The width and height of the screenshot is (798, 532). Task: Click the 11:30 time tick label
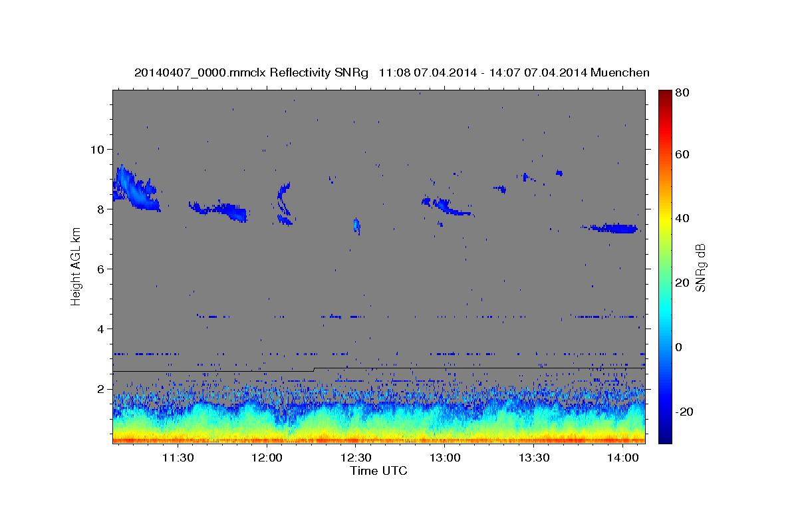click(x=178, y=458)
